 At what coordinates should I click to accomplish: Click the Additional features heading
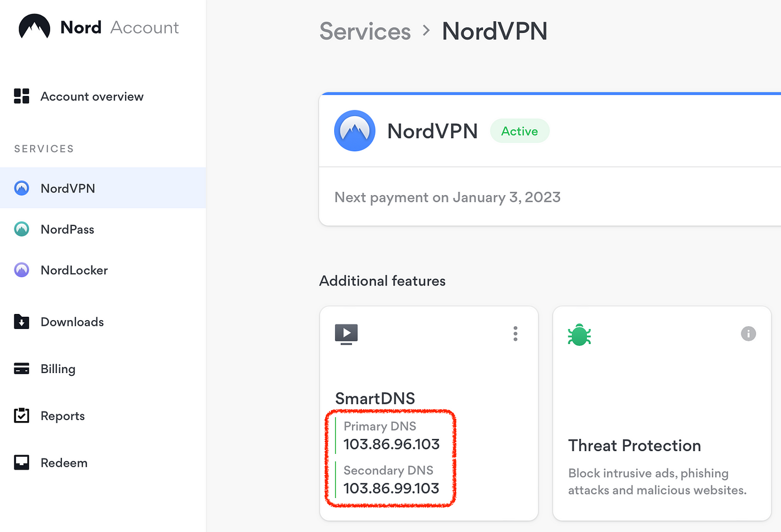[x=382, y=280]
